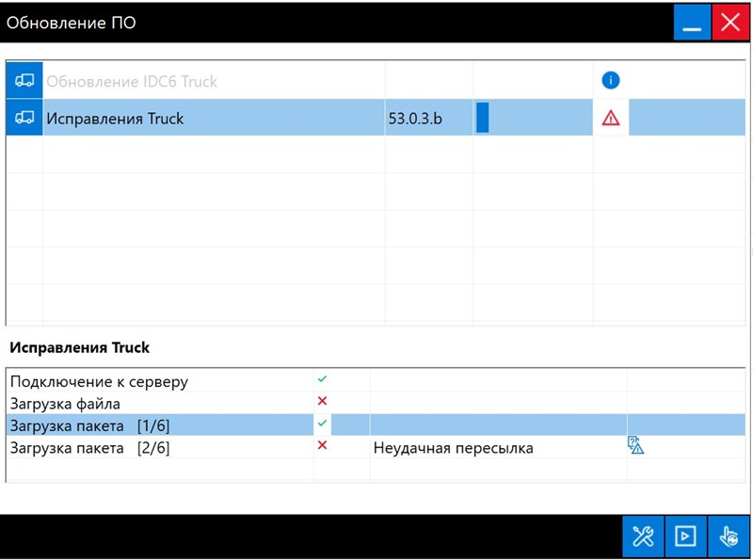
Task: Select the Обновление IDC6 Truck row
Action: (132, 82)
